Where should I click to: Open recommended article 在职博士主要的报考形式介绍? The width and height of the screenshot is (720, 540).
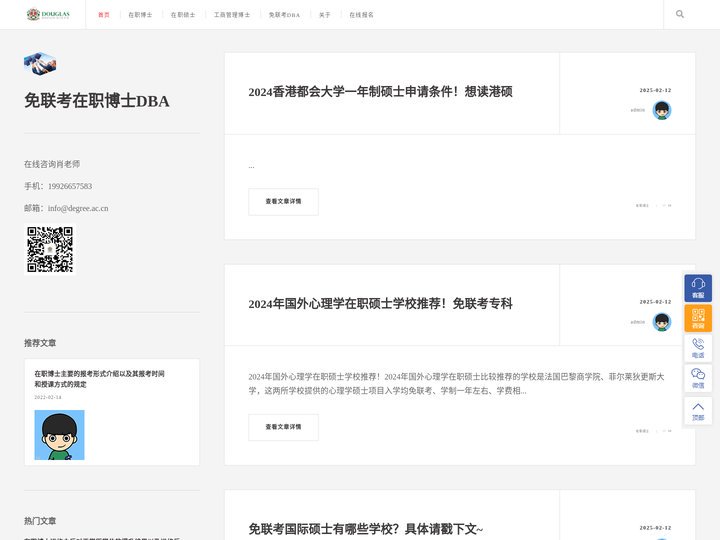[99, 379]
